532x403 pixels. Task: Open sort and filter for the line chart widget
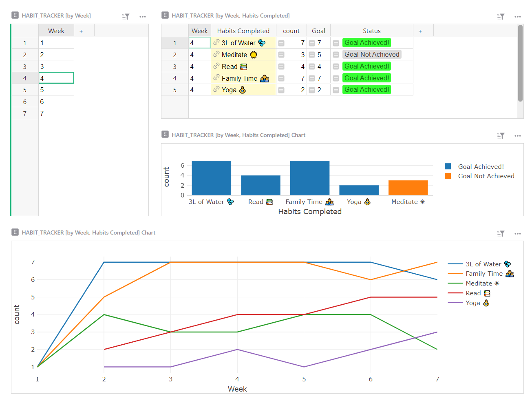click(x=501, y=234)
